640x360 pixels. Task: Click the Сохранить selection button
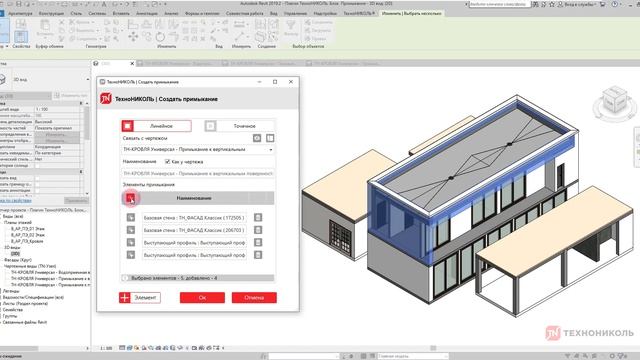coord(318,22)
